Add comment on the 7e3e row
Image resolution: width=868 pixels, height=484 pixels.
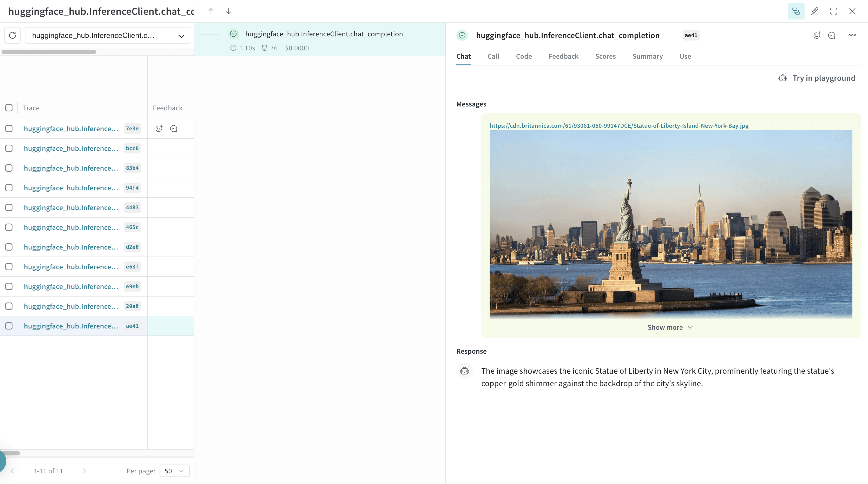(174, 129)
